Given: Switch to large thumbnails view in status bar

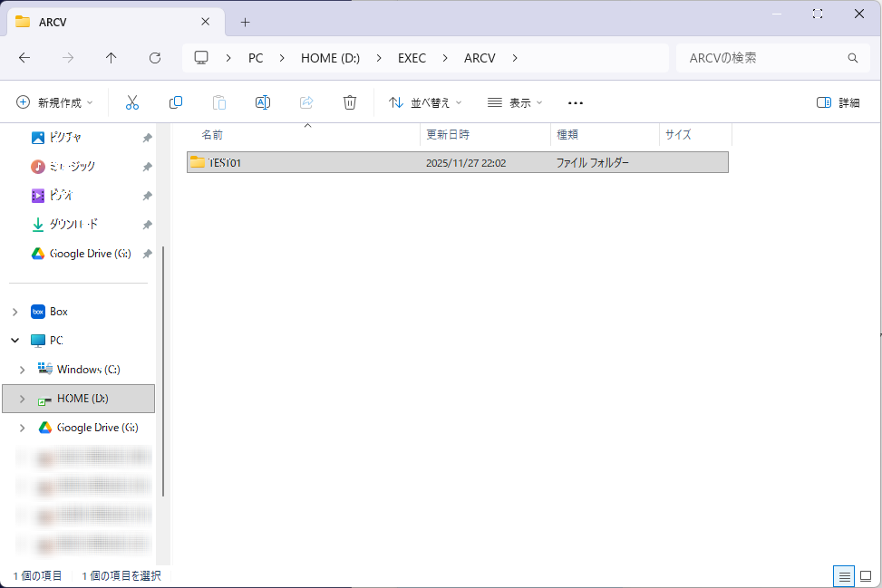Looking at the screenshot, I should click(x=865, y=576).
